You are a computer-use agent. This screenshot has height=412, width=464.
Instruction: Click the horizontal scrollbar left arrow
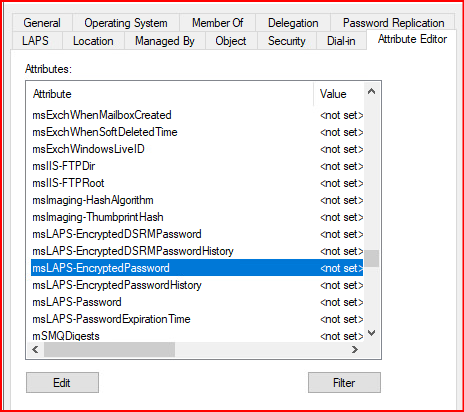[x=35, y=350]
